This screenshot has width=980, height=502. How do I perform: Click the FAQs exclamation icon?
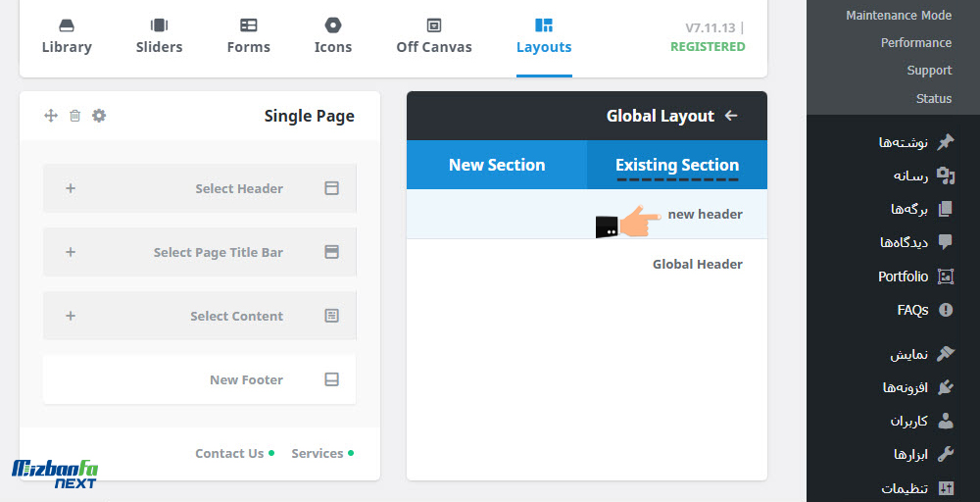[x=946, y=310]
